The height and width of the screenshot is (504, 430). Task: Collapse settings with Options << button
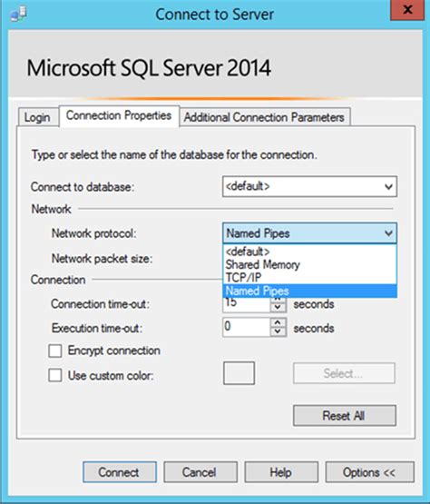pos(369,472)
